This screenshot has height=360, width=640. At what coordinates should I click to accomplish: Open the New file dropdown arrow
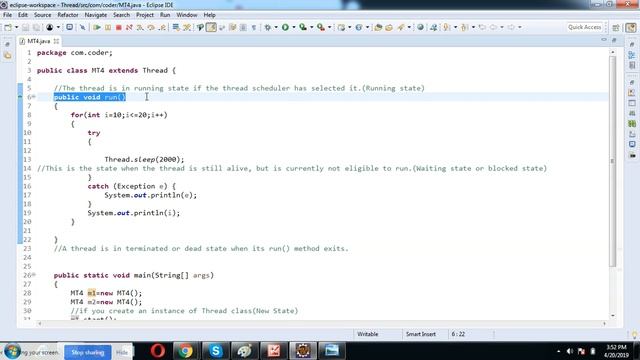pos(17,27)
